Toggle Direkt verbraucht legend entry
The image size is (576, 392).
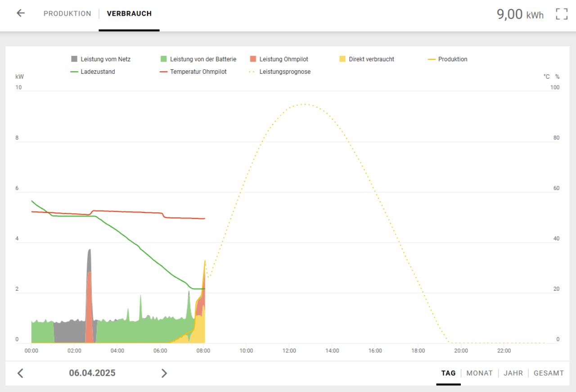tap(367, 59)
